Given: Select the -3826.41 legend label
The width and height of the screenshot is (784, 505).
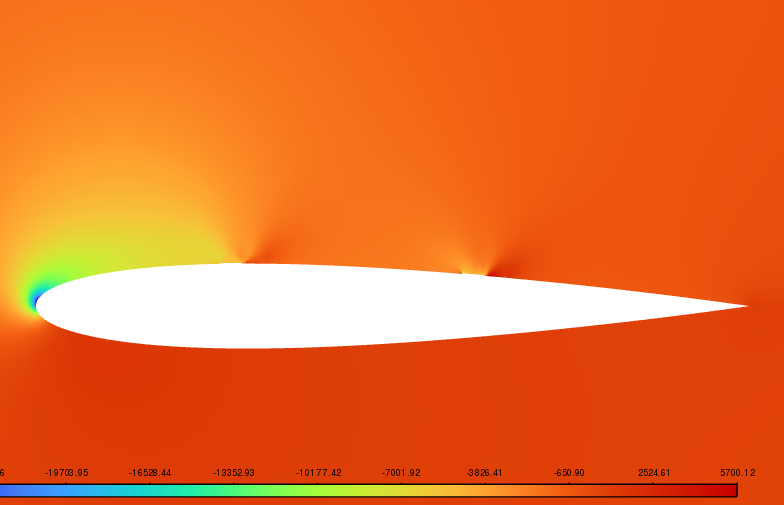Looking at the screenshot, I should (486, 472).
